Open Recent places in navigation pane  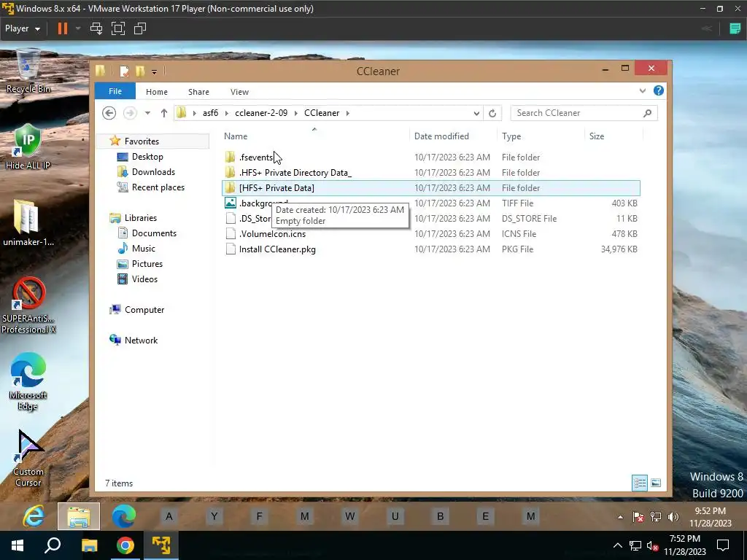coord(158,187)
